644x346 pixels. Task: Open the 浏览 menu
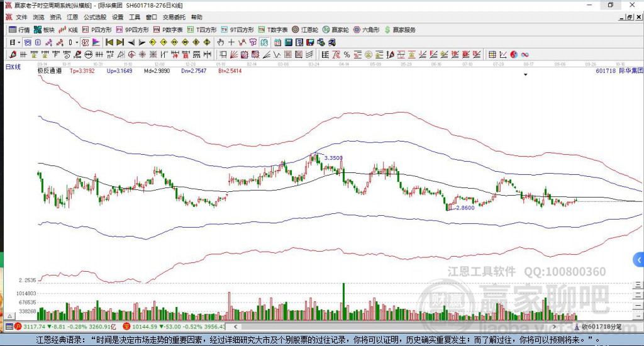tap(38, 17)
